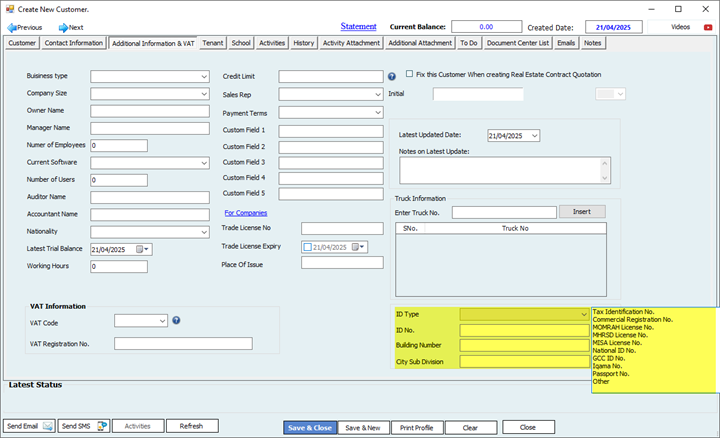Expand the Company Size dropdown
This screenshot has width=720, height=438.
click(204, 94)
